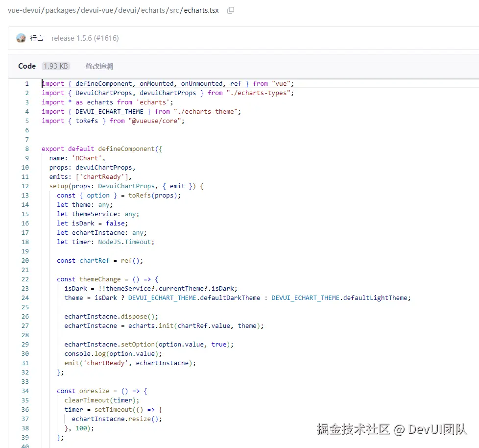Image resolution: width=479 pixels, height=448 pixels.
Task: Open the vue-devui breadcrumb link
Action: [x=24, y=10]
